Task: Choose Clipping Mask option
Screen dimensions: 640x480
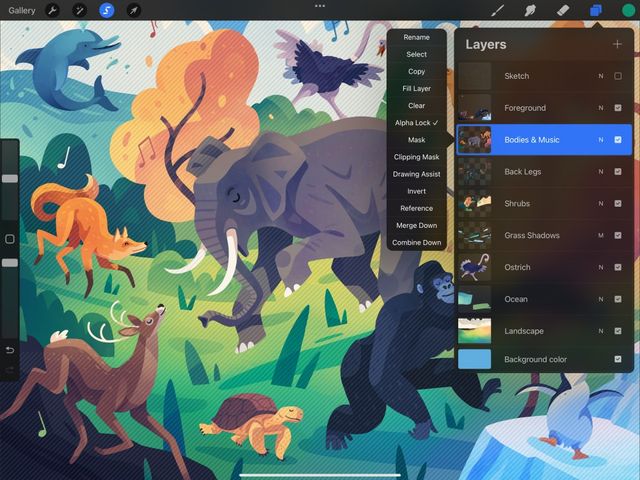Action: coord(416,157)
